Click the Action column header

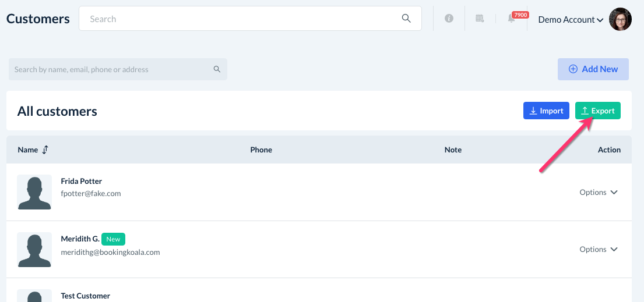click(609, 150)
